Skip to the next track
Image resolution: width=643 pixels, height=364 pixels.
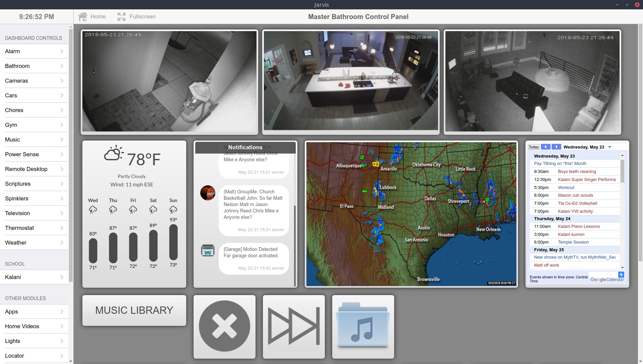click(294, 326)
